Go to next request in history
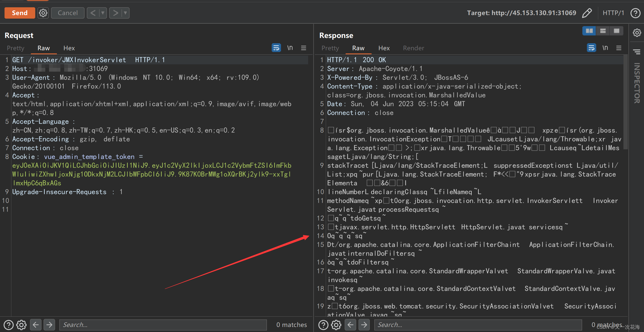The image size is (644, 332). (115, 13)
